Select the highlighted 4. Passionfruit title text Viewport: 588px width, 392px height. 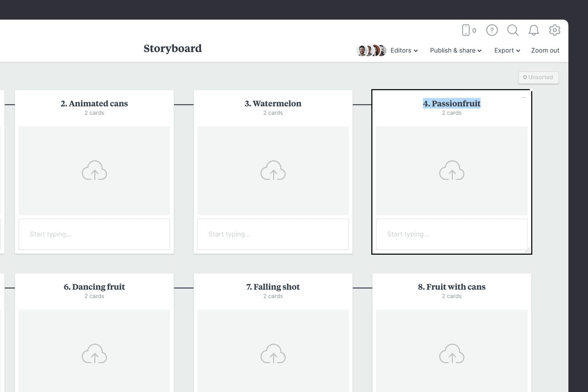tap(452, 103)
